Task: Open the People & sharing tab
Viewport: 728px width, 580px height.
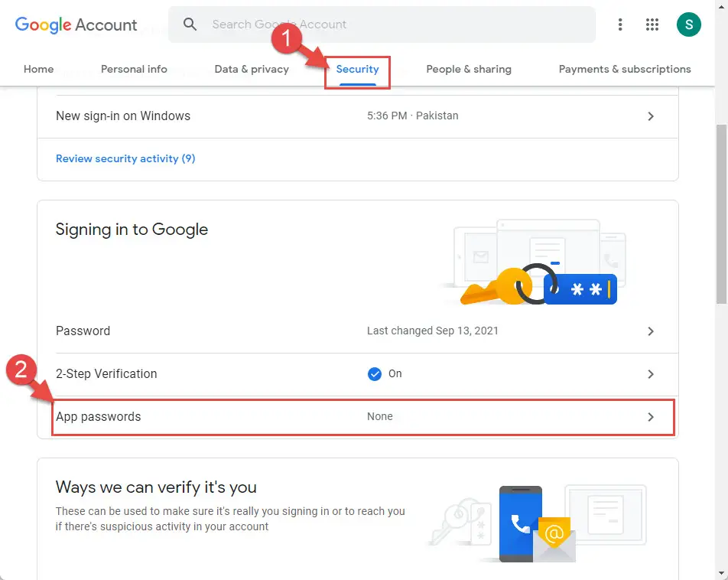Action: [x=469, y=69]
